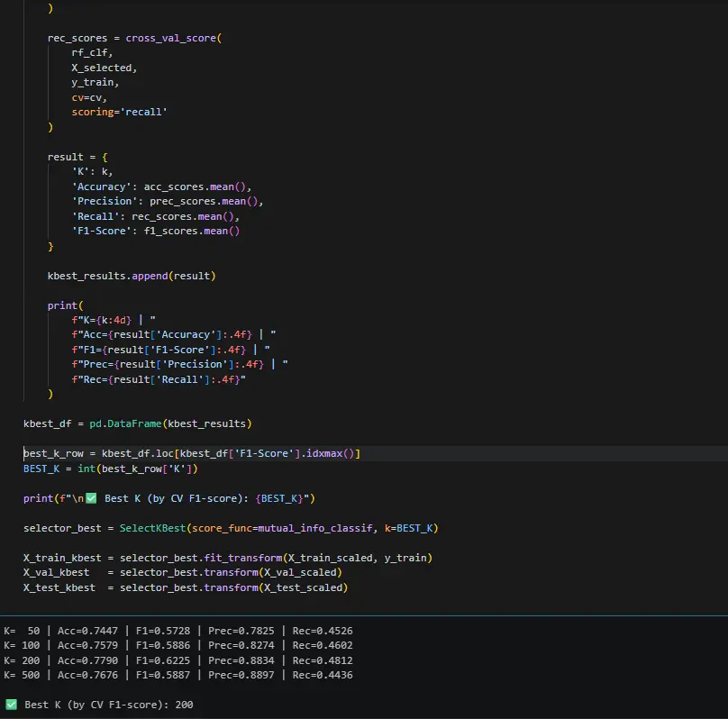Click the scoring='recall' argument
728x719 pixels.
(x=119, y=112)
